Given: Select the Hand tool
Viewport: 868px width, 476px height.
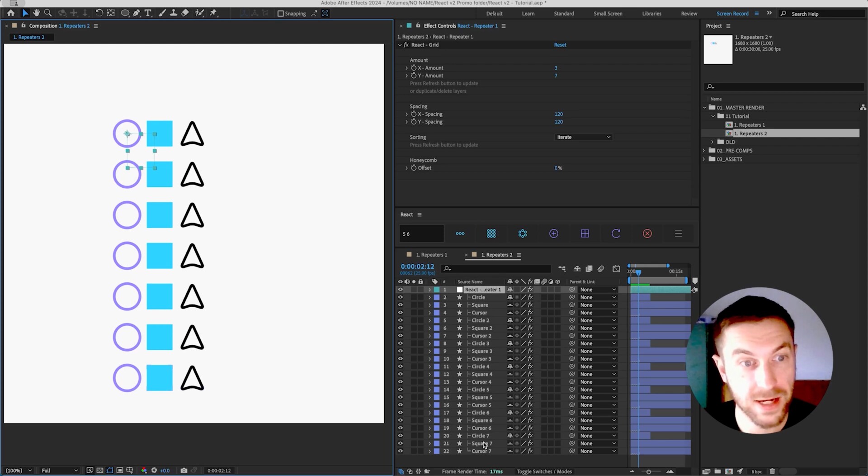Looking at the screenshot, I should 37,13.
